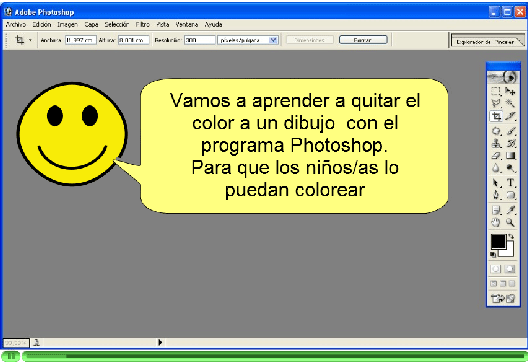
Task: Select the Zoom magnifier tool
Action: [x=510, y=222]
